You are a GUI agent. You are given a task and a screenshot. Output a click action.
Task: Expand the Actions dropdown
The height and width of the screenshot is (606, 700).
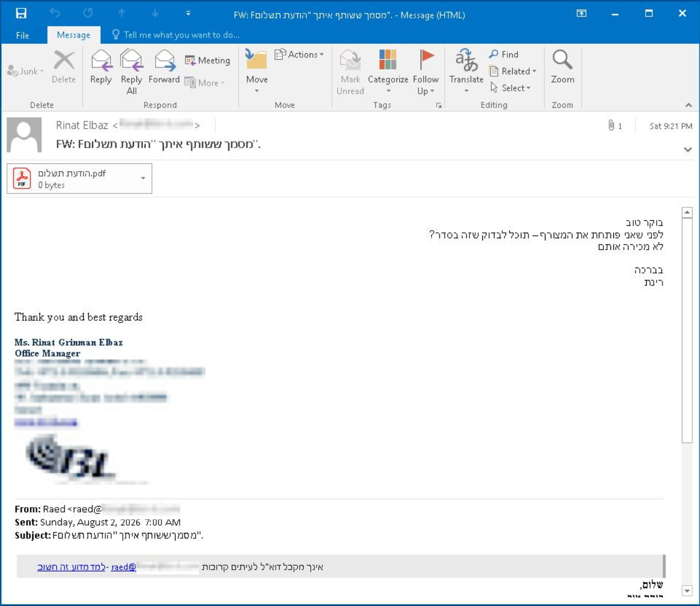[299, 54]
